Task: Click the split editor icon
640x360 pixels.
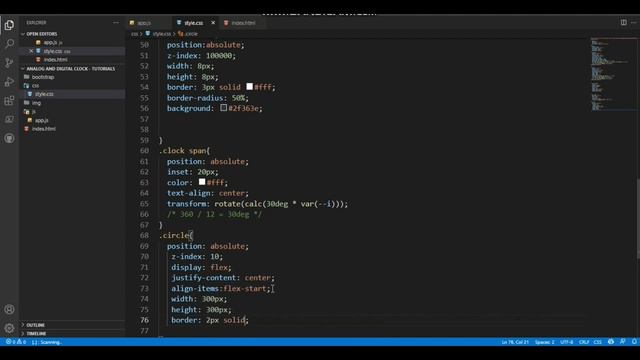Action: click(624, 22)
